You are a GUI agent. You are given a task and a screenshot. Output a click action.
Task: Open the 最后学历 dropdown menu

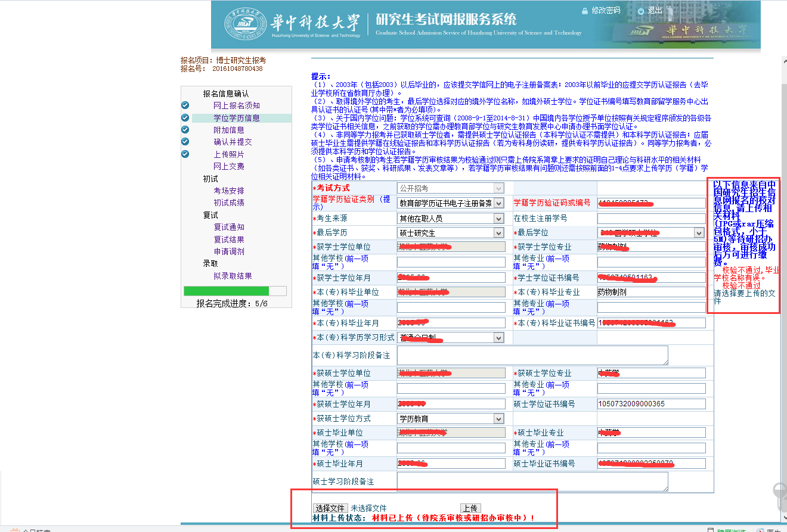coord(451,233)
